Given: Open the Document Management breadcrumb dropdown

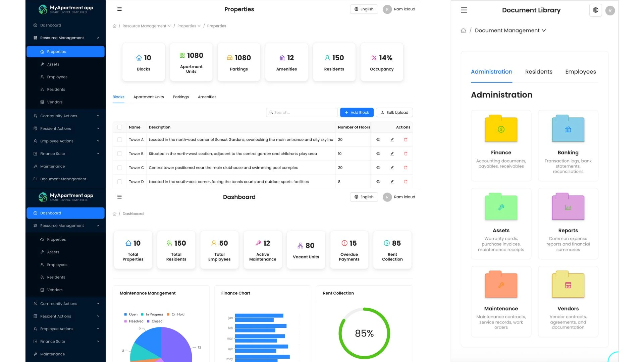Looking at the screenshot, I should (511, 31).
